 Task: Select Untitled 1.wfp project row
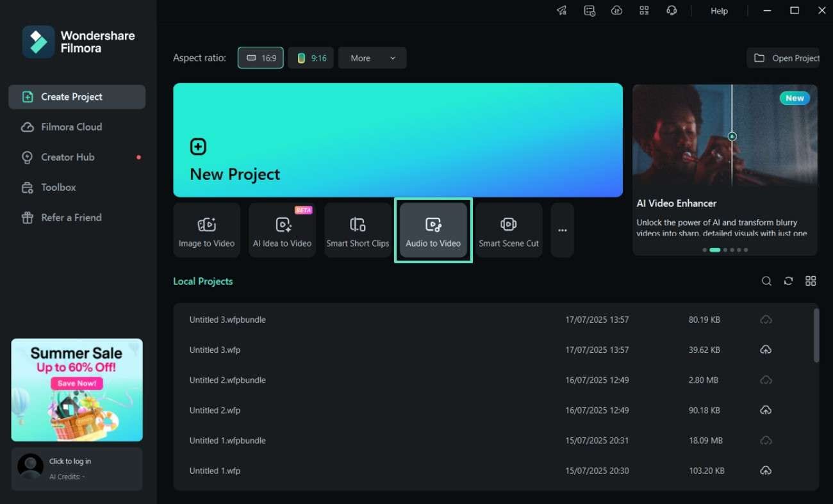point(496,471)
